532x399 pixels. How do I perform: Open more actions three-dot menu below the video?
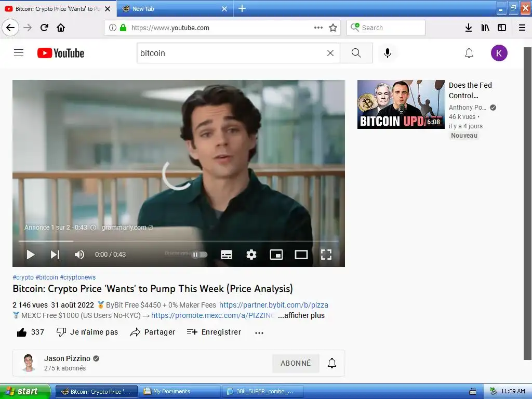point(259,332)
